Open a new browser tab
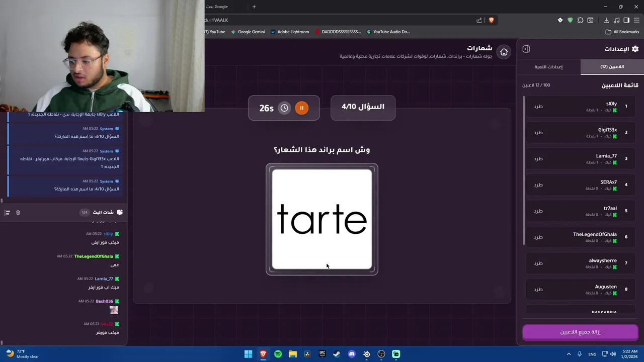 coord(254,7)
